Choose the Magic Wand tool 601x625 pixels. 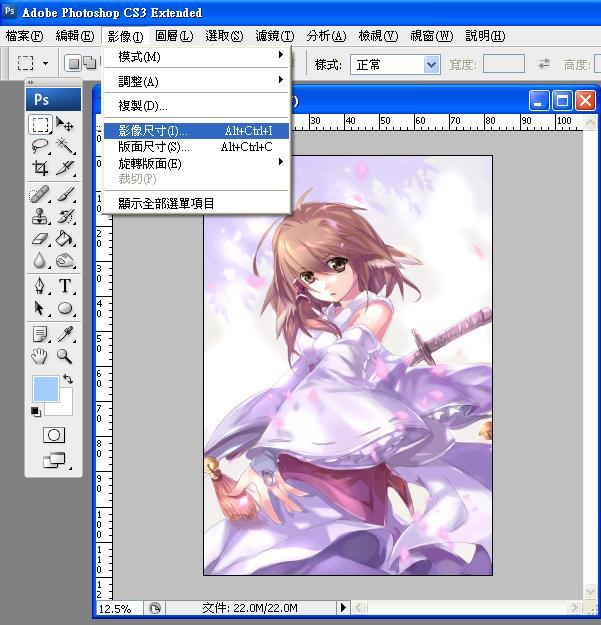(x=65, y=147)
